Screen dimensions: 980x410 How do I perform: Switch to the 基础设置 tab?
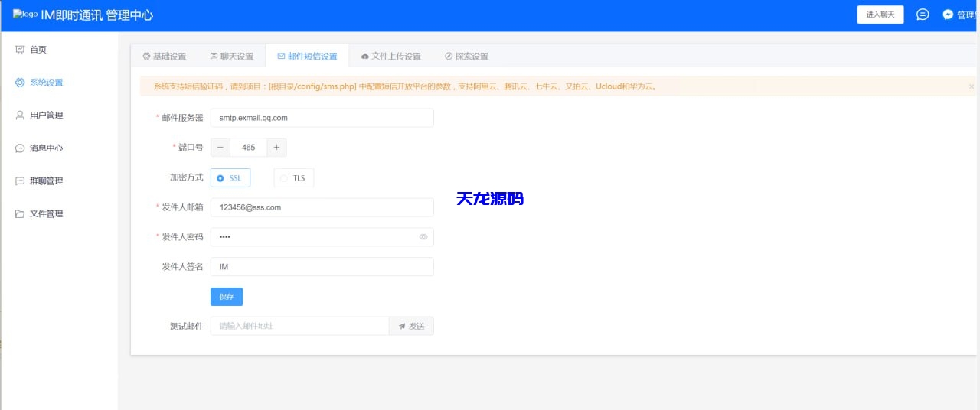tap(165, 56)
